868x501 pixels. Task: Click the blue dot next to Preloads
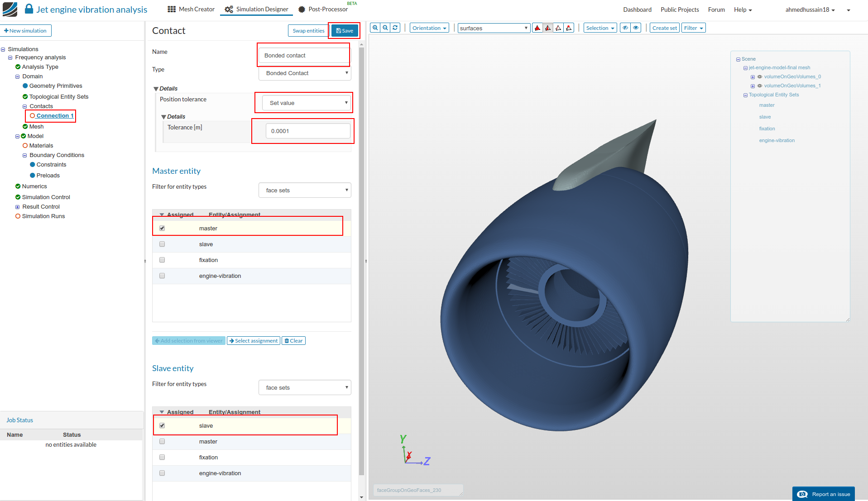[32, 176]
